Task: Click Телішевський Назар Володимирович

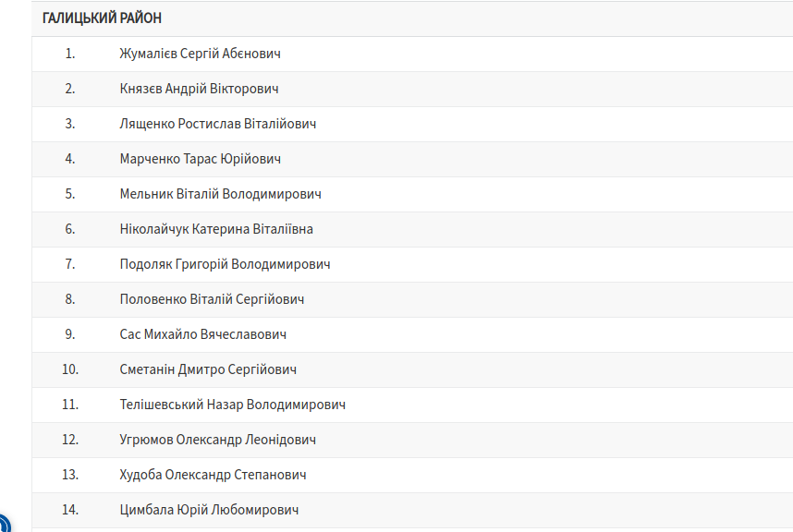Action: tap(233, 405)
